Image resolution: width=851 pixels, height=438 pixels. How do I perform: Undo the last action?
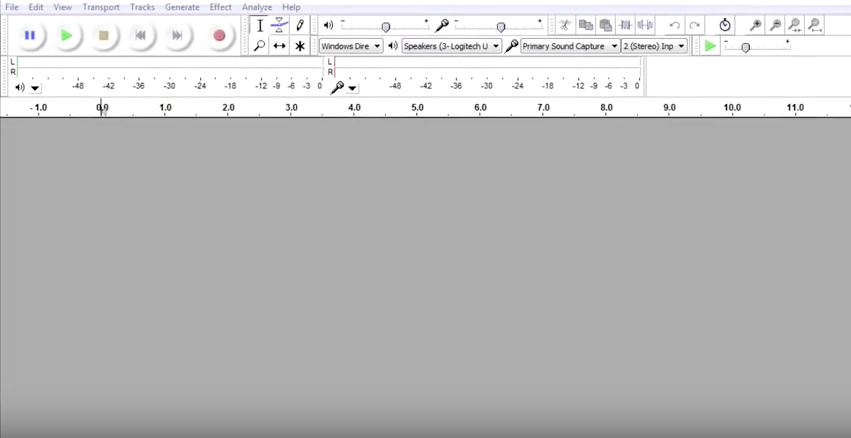pyautogui.click(x=675, y=25)
